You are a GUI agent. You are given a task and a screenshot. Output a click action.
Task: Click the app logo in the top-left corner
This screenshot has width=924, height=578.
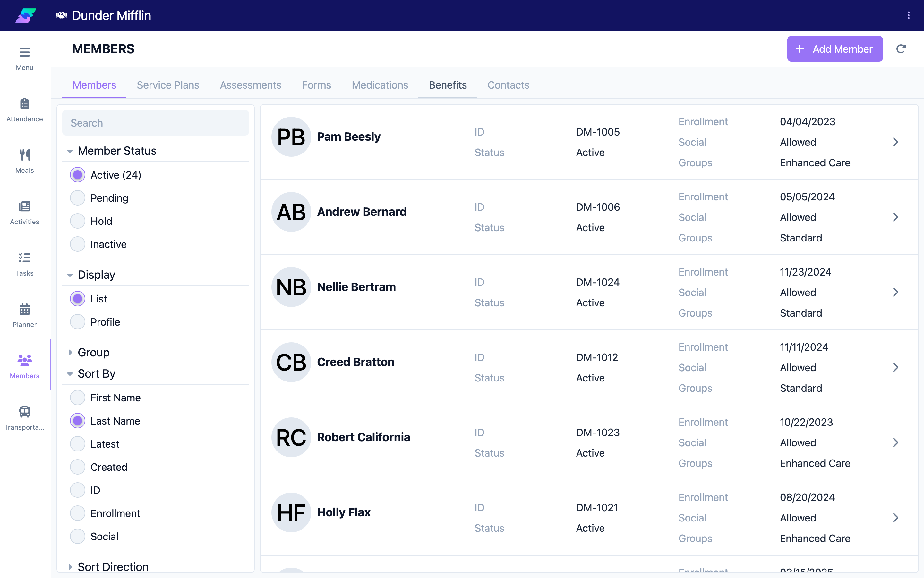click(26, 15)
